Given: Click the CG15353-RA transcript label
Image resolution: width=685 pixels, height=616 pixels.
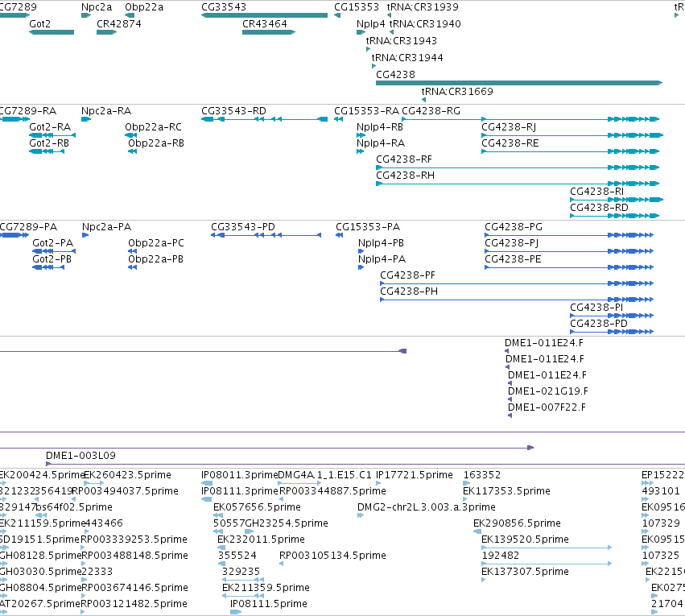Looking at the screenshot, I should (x=366, y=111).
